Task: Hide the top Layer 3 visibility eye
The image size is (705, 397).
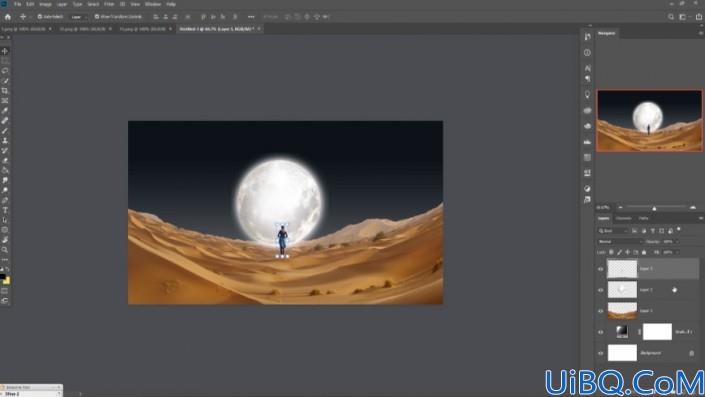Action: (601, 269)
